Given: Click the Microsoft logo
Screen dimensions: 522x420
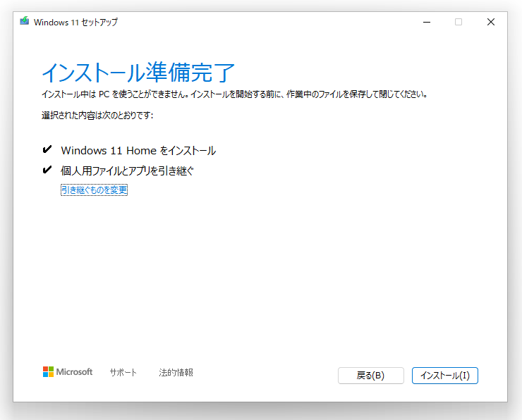Looking at the screenshot, I should click(68, 372).
